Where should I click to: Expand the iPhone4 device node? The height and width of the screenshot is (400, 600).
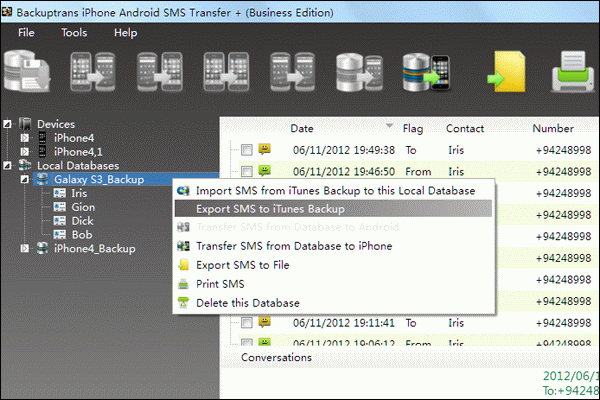[x=24, y=138]
